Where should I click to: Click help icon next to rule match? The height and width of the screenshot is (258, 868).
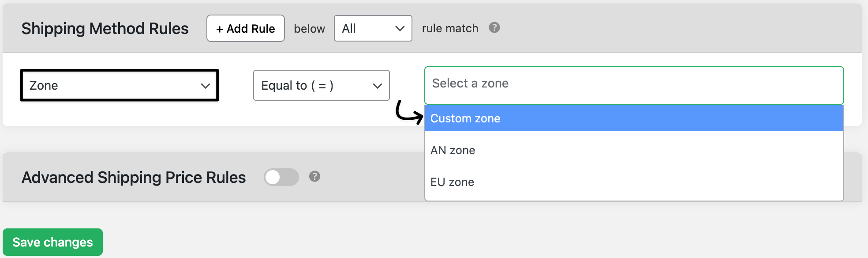(494, 28)
